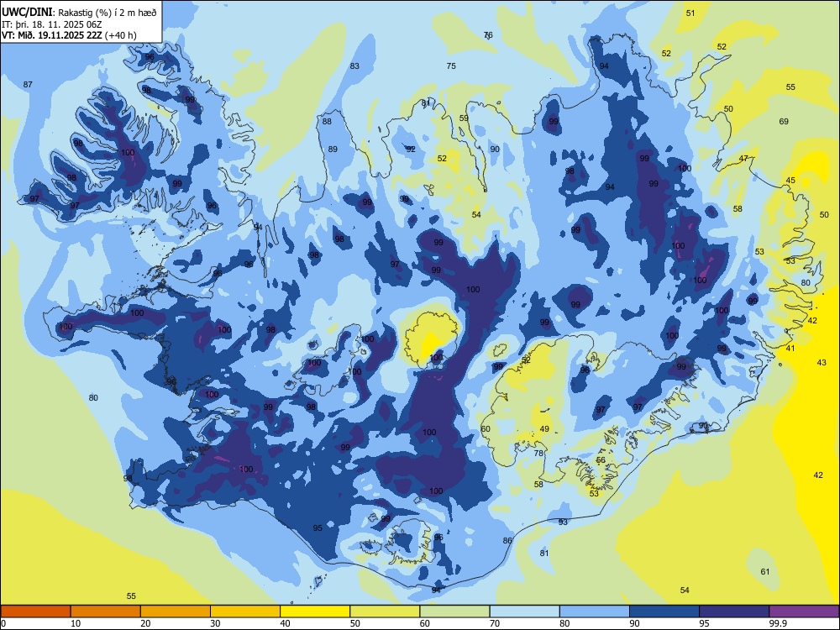Click the 'IT: þri. 18. 11. 2025 06Z' line
The image size is (840, 630).
[51, 24]
